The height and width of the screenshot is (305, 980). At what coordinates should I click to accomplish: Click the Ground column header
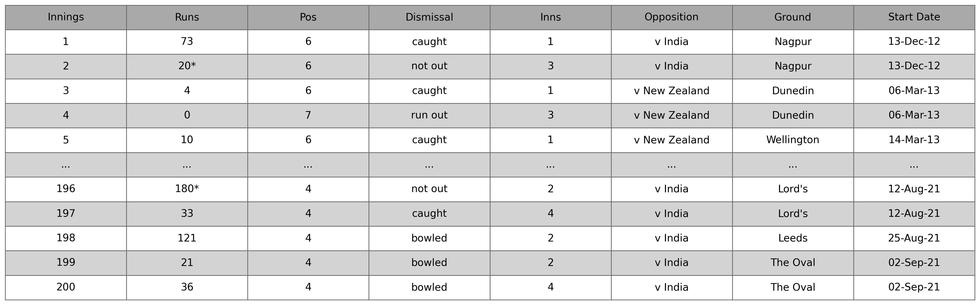pyautogui.click(x=793, y=17)
